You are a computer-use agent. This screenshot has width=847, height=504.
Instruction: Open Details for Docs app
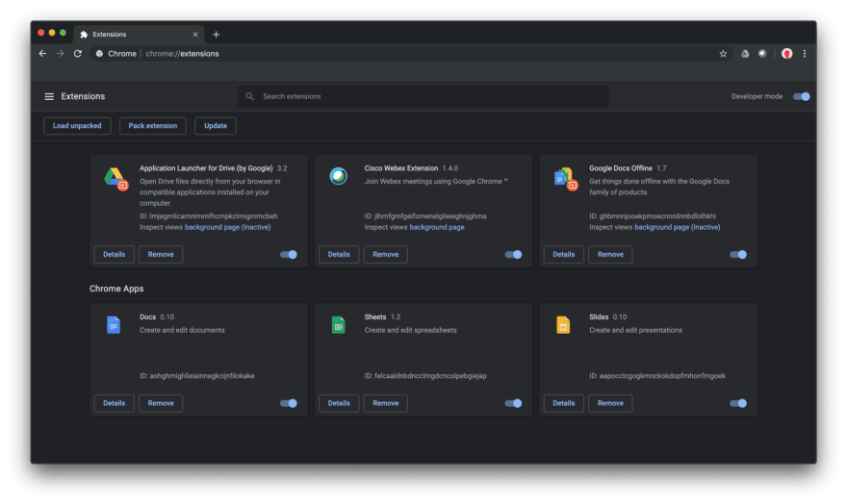tap(114, 403)
